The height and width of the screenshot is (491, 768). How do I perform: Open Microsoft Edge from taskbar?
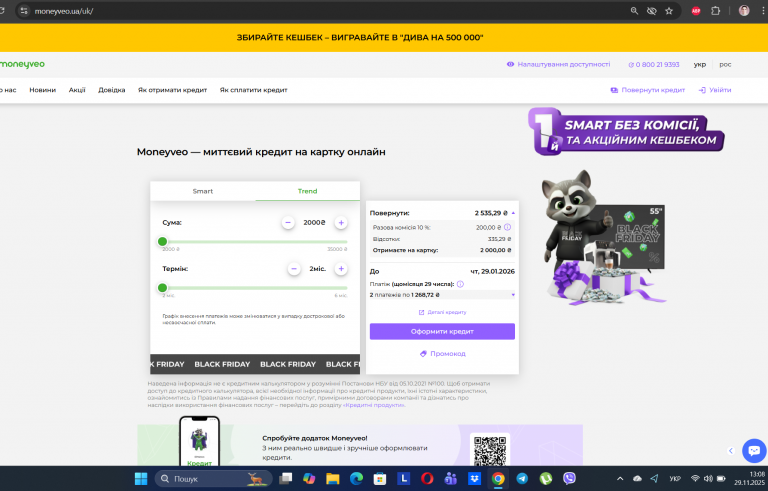point(356,479)
